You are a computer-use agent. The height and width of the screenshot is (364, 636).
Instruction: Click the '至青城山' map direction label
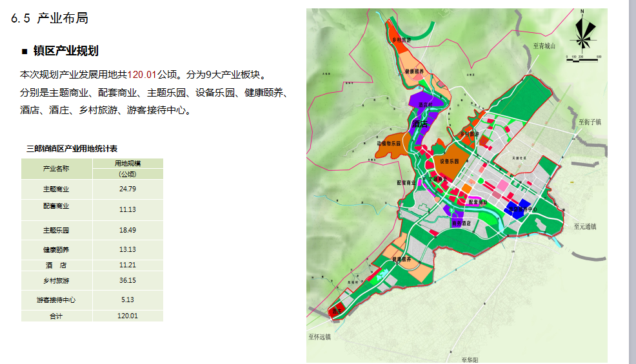pos(544,46)
